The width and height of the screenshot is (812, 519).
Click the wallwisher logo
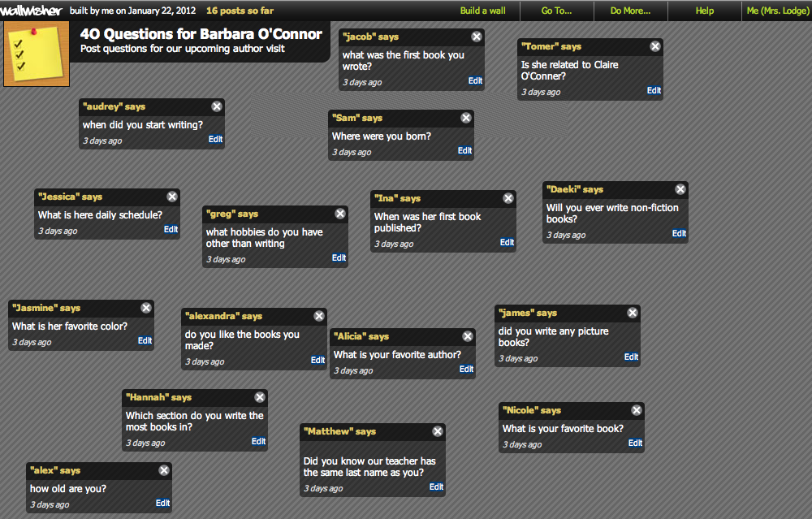click(31, 11)
